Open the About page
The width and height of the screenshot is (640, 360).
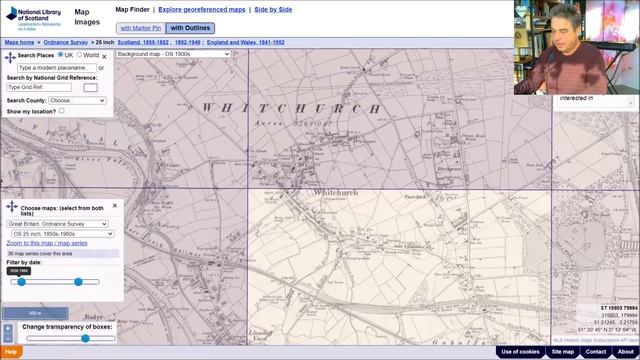coord(625,352)
